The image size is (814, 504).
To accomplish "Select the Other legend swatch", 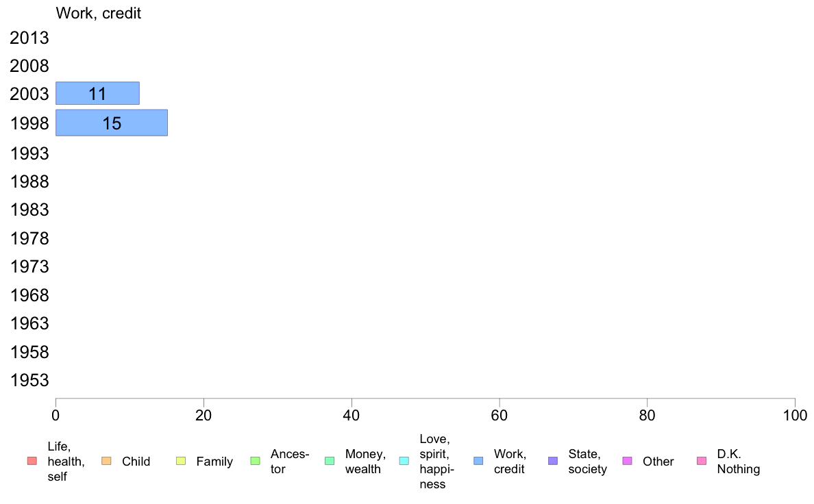I will [x=627, y=461].
